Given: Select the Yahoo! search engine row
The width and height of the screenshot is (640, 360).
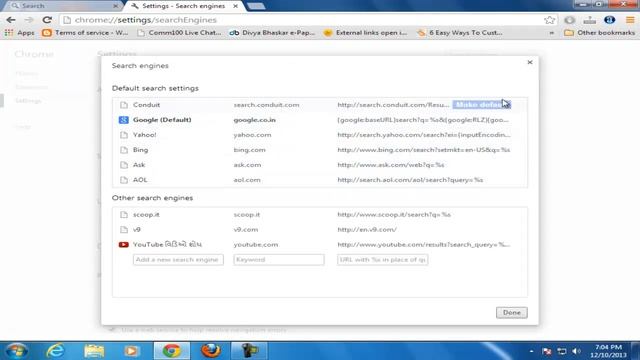Looking at the screenshot, I should [x=320, y=135].
